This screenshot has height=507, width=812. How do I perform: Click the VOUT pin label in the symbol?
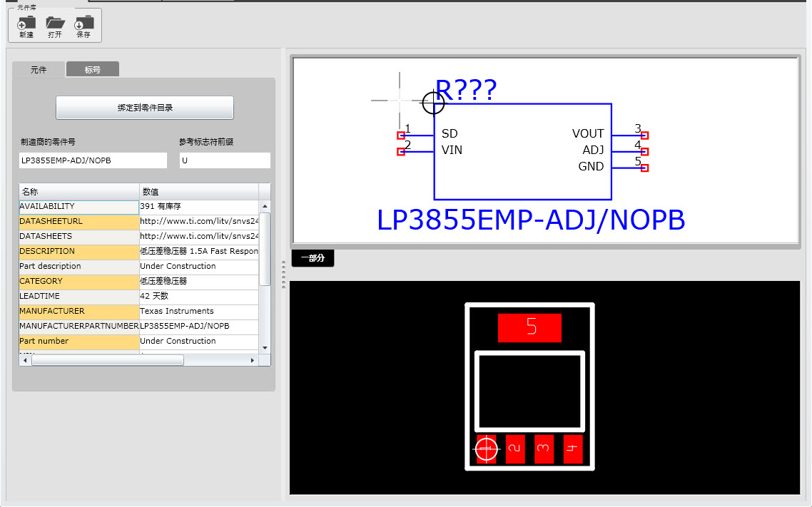click(588, 133)
